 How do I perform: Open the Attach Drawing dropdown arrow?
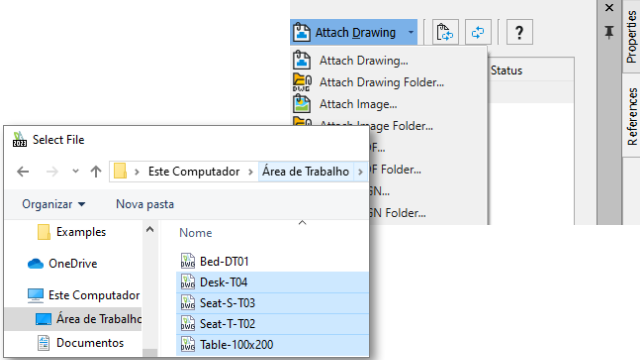(x=411, y=32)
